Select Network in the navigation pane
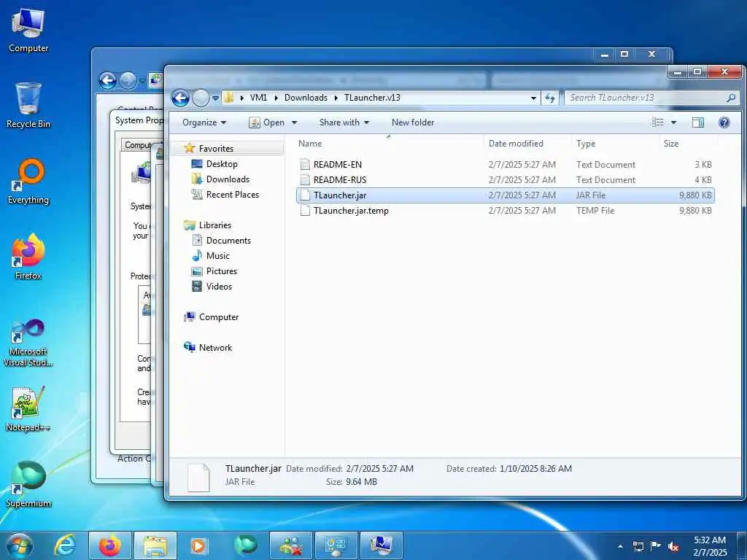The height and width of the screenshot is (560, 747). point(215,348)
